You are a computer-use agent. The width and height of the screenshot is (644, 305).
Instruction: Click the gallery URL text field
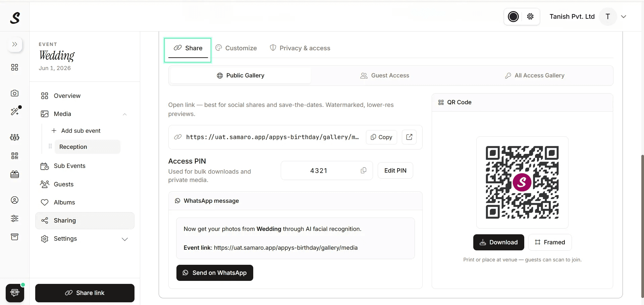272,137
